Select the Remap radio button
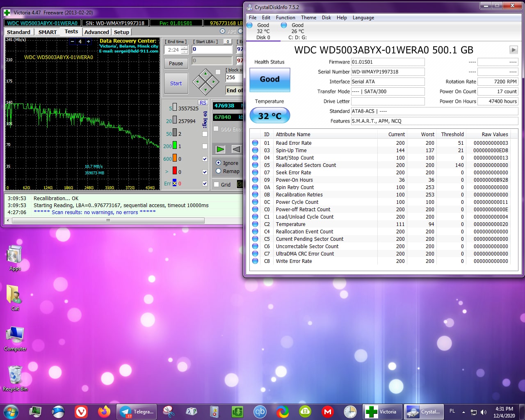 tap(219, 171)
